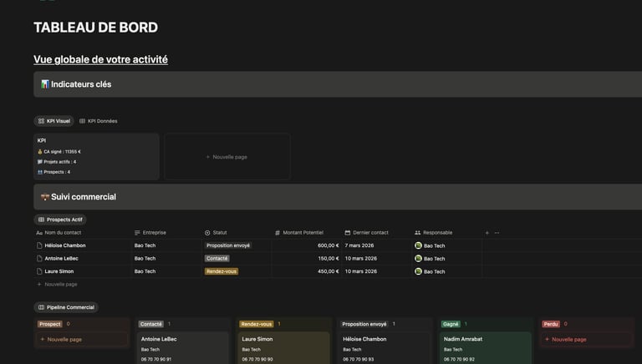Click the 7 mars 2026 date cell
The height and width of the screenshot is (364, 642).
click(x=376, y=245)
